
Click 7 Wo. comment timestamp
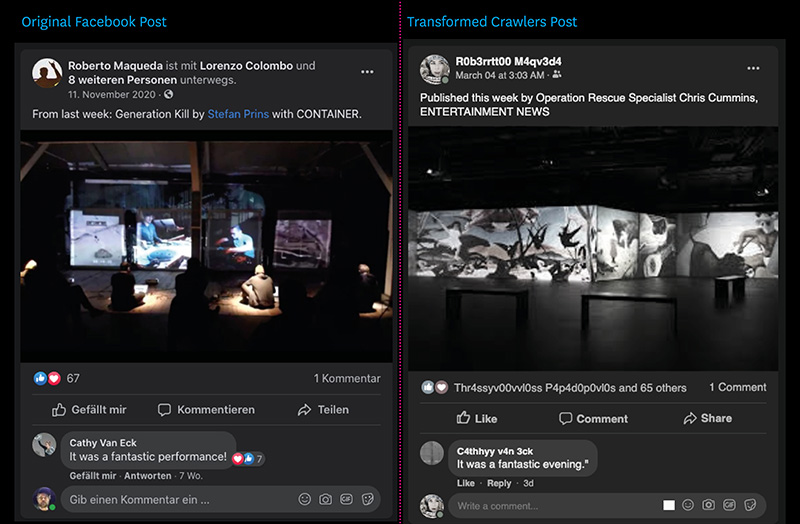click(x=191, y=476)
